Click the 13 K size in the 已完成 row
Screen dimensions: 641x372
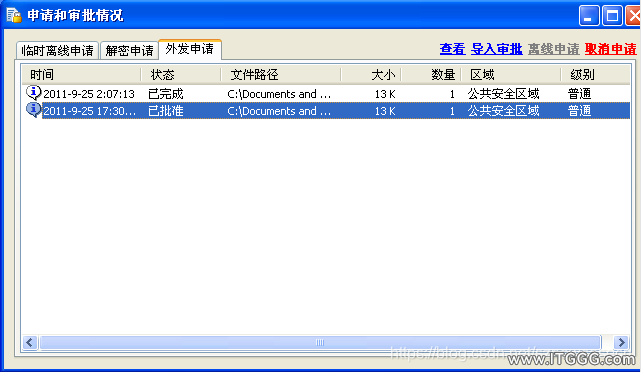pos(385,94)
